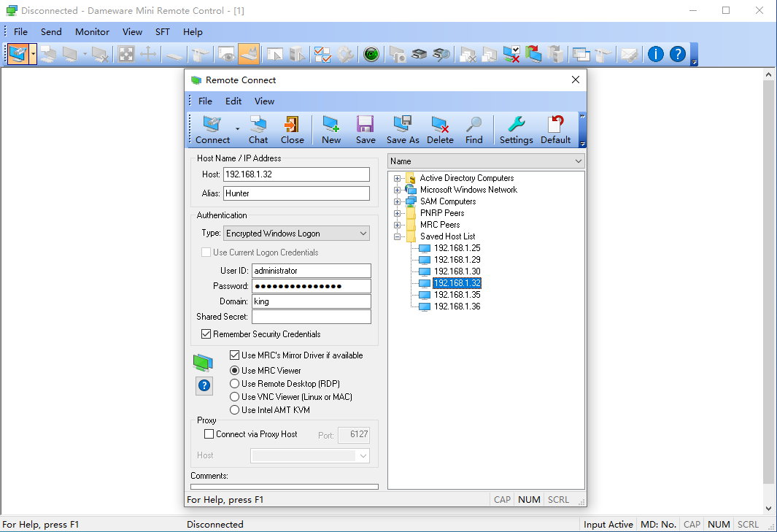
Task: Expand MRC Peers tree node
Action: tap(397, 225)
